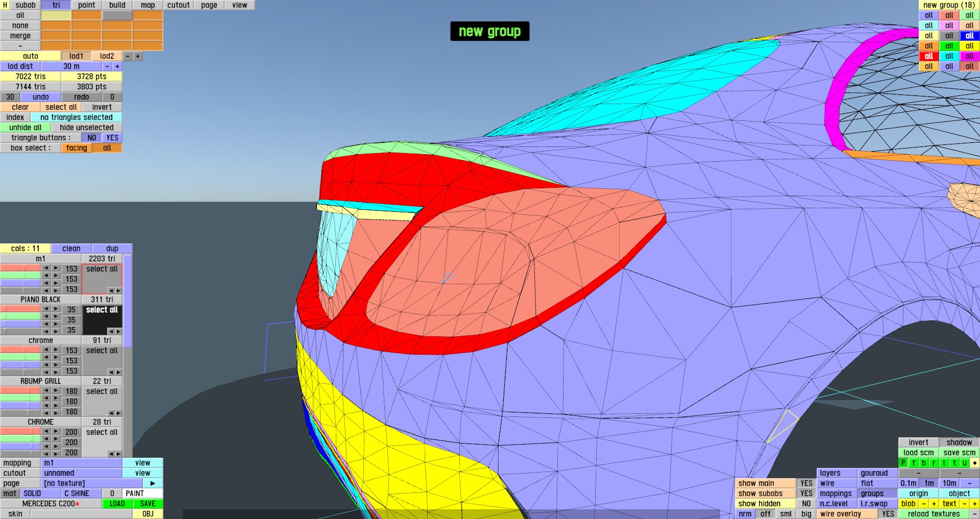Select the green t view button
This screenshot has height=519, width=980.
[x=954, y=463]
